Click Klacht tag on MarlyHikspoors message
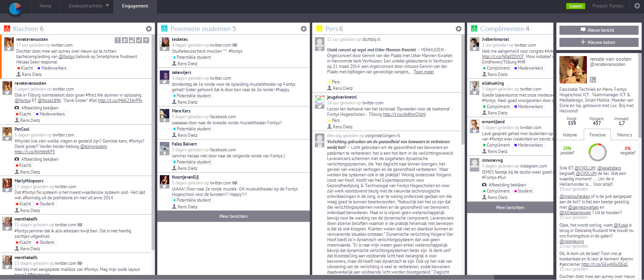Viewport: 644px width, 280px height. pos(24,204)
